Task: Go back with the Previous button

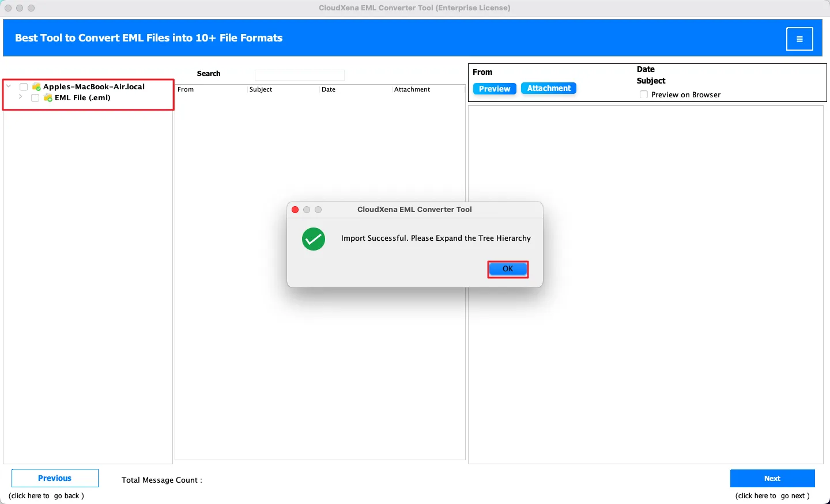Action: 55,478
